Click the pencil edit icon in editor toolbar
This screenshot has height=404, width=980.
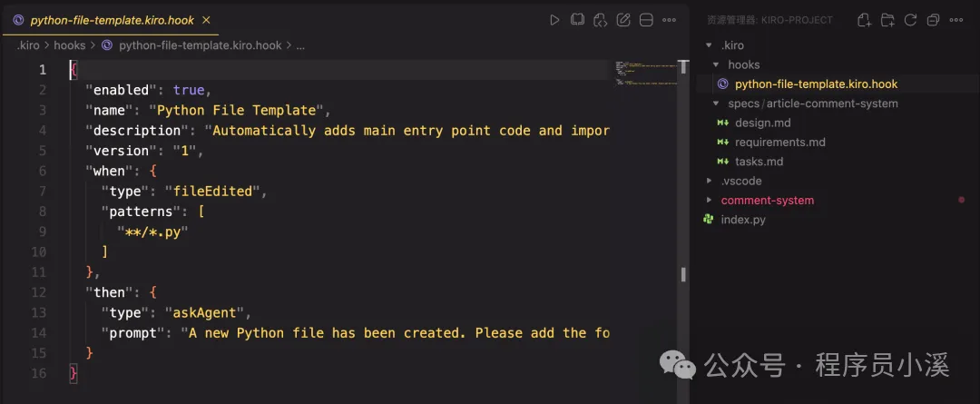(623, 20)
